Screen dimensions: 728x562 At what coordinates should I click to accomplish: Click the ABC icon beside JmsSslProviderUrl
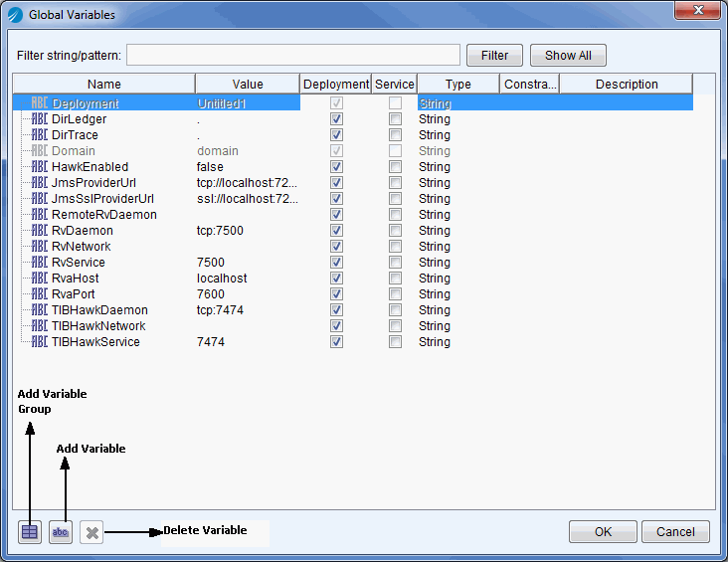point(40,198)
